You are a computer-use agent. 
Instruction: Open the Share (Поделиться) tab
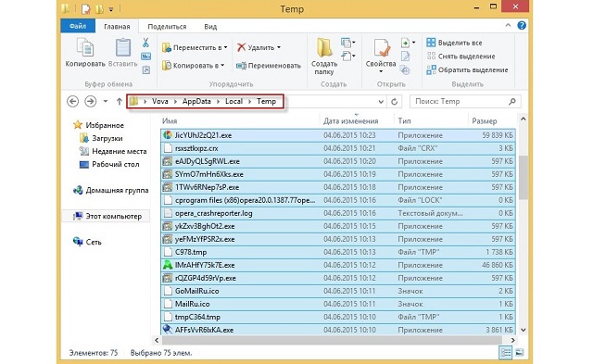[167, 27]
